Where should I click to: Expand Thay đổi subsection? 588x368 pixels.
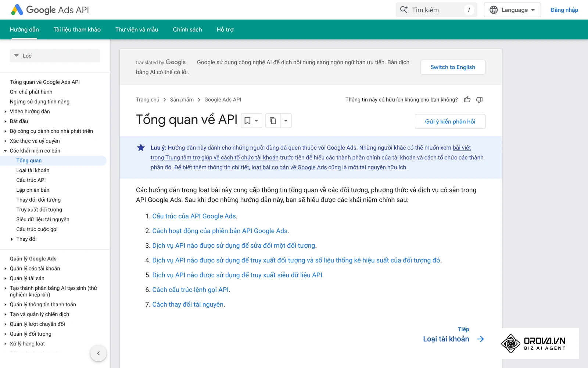pos(12,239)
